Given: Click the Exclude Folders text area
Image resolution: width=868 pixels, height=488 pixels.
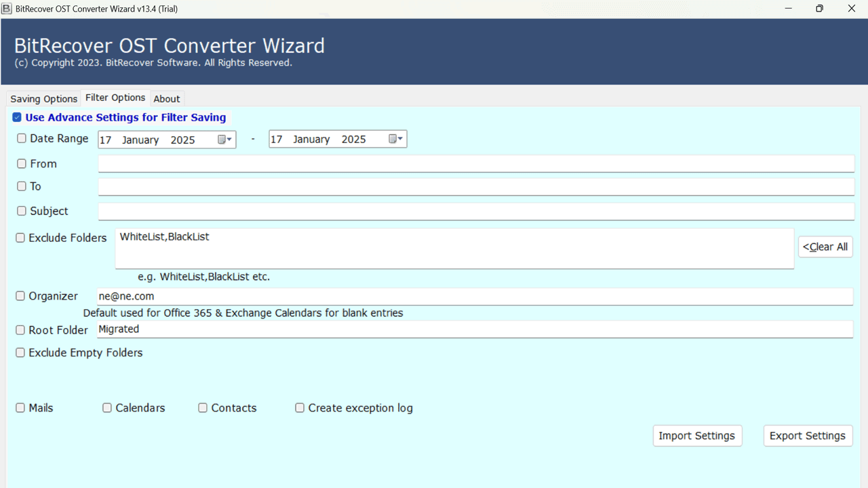Looking at the screenshot, I should (454, 248).
